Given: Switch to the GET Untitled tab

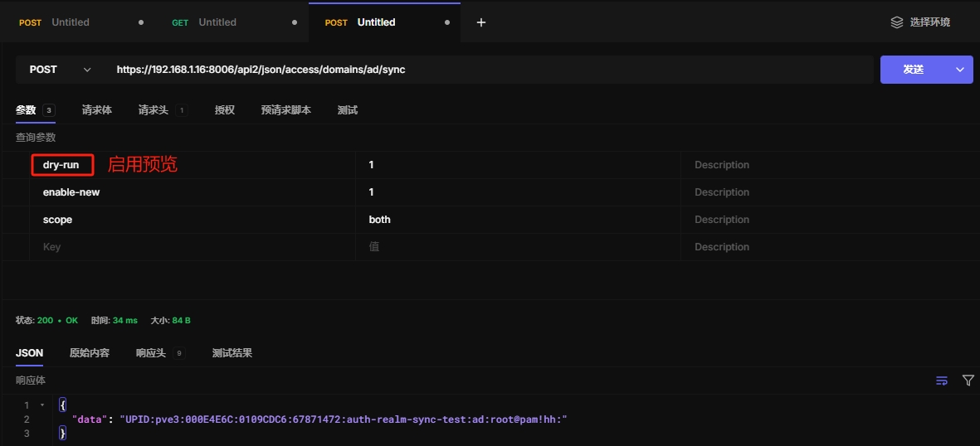Looking at the screenshot, I should [216, 22].
